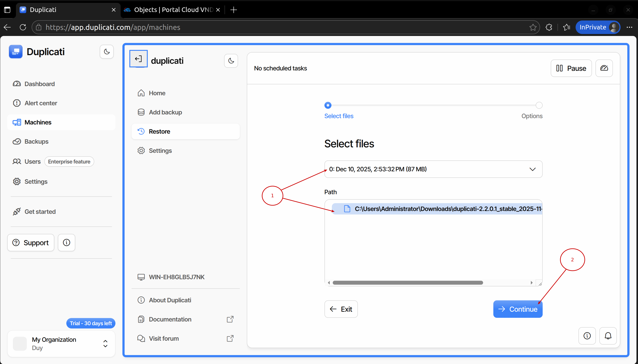Select the Options step circle
This screenshot has width=638, height=364.
pyautogui.click(x=539, y=105)
